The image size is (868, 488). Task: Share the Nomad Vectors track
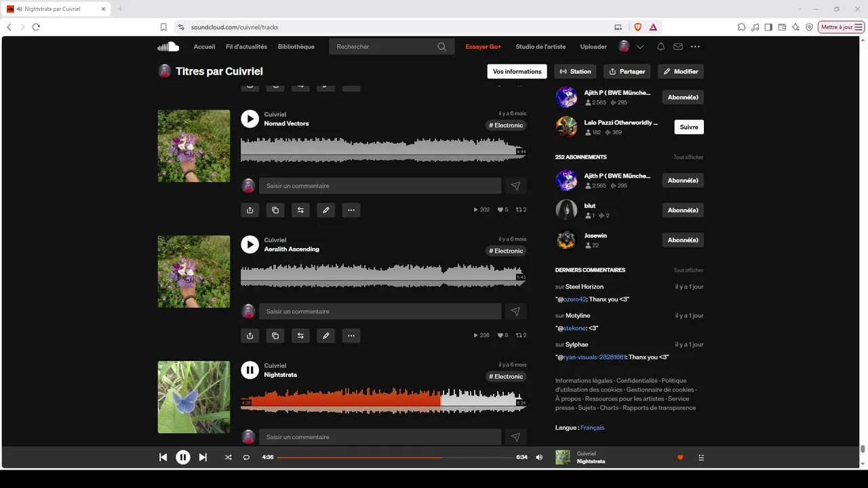click(x=250, y=210)
